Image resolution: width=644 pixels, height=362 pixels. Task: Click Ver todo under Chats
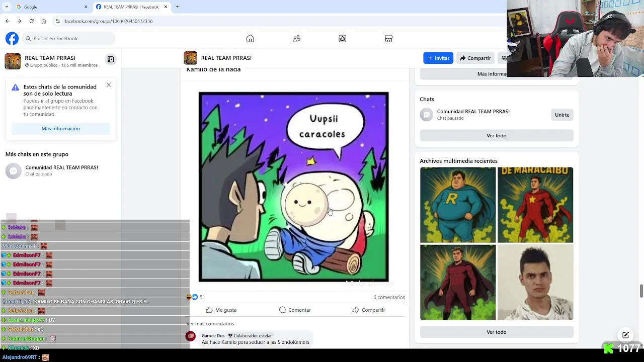click(497, 136)
